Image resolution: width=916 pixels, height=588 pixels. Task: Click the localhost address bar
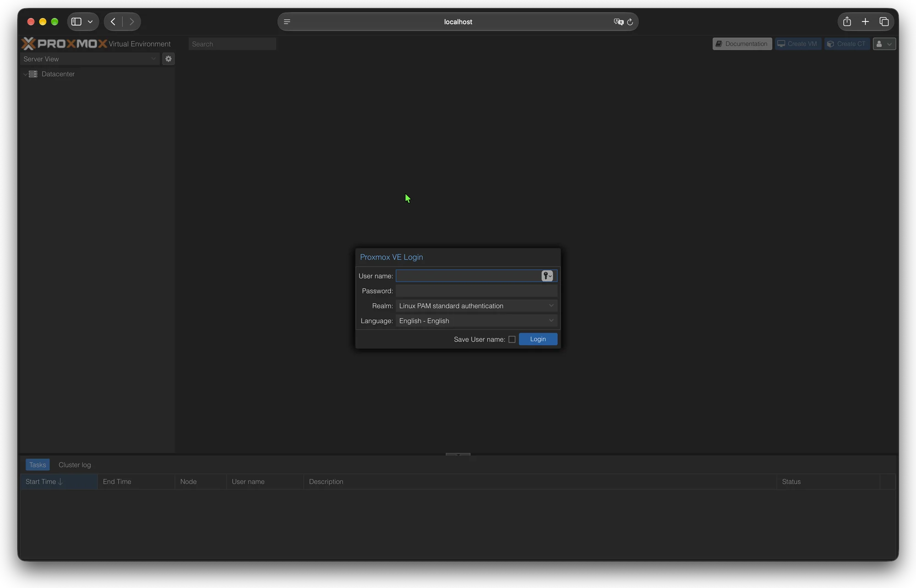coord(458,22)
